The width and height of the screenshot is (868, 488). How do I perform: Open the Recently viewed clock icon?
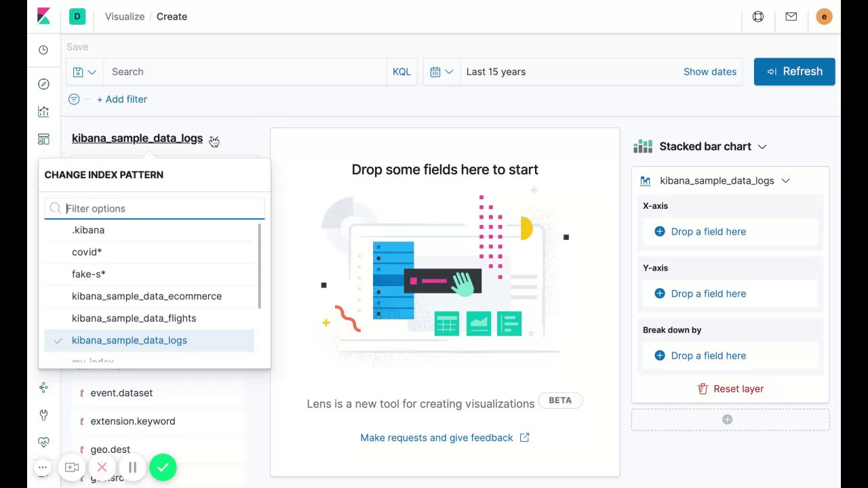pos(43,50)
